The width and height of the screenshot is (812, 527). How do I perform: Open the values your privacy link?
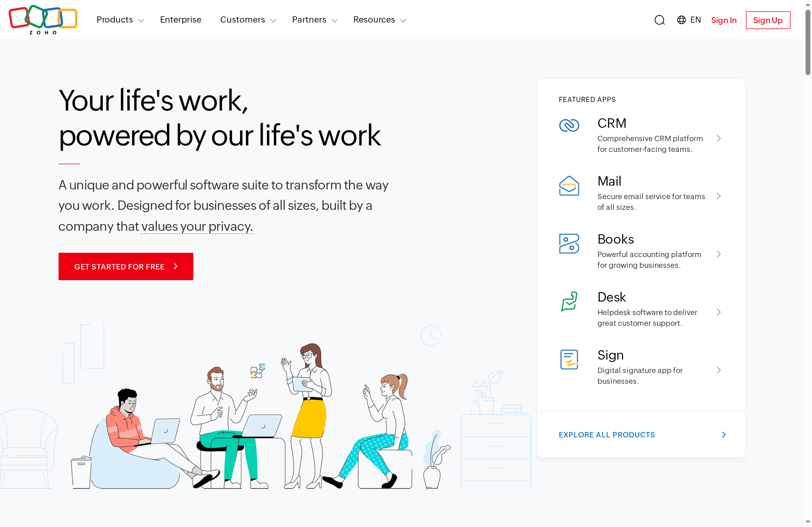(197, 226)
